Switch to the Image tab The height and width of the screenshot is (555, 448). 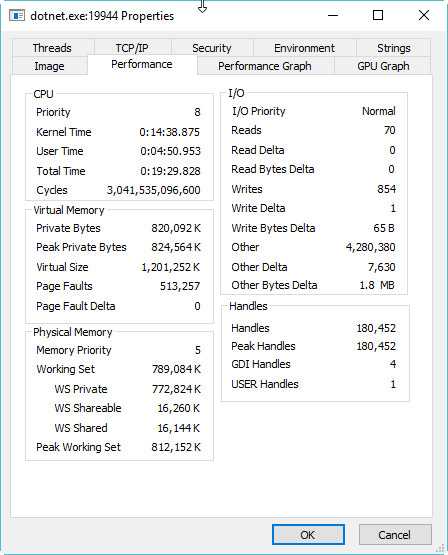pos(50,66)
